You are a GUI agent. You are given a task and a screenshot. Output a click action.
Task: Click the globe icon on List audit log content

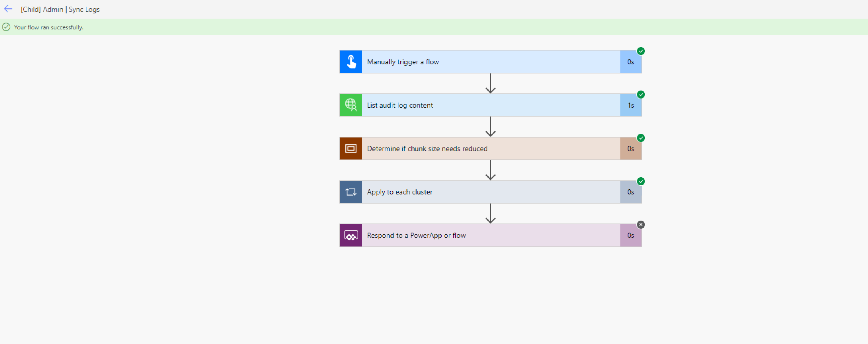tap(351, 105)
